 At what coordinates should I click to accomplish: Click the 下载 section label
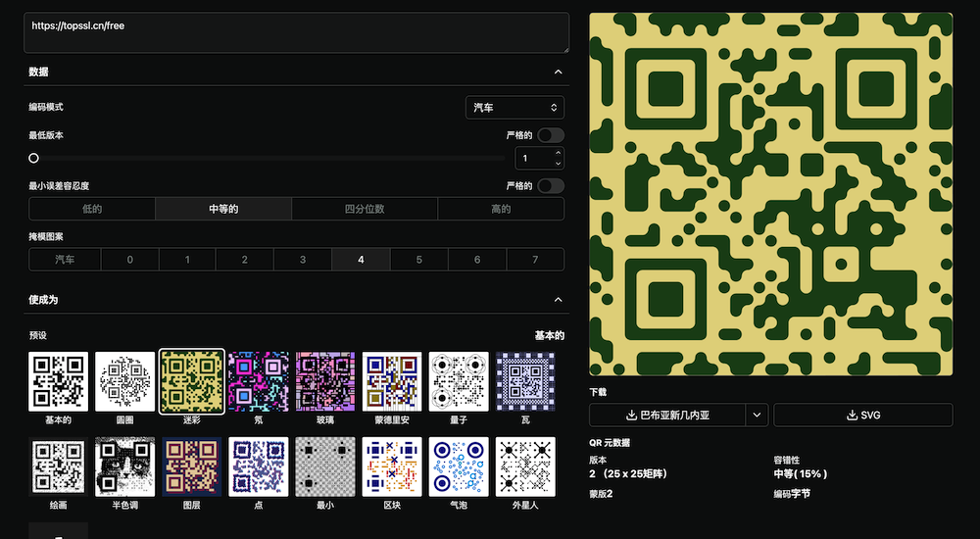pos(598,392)
